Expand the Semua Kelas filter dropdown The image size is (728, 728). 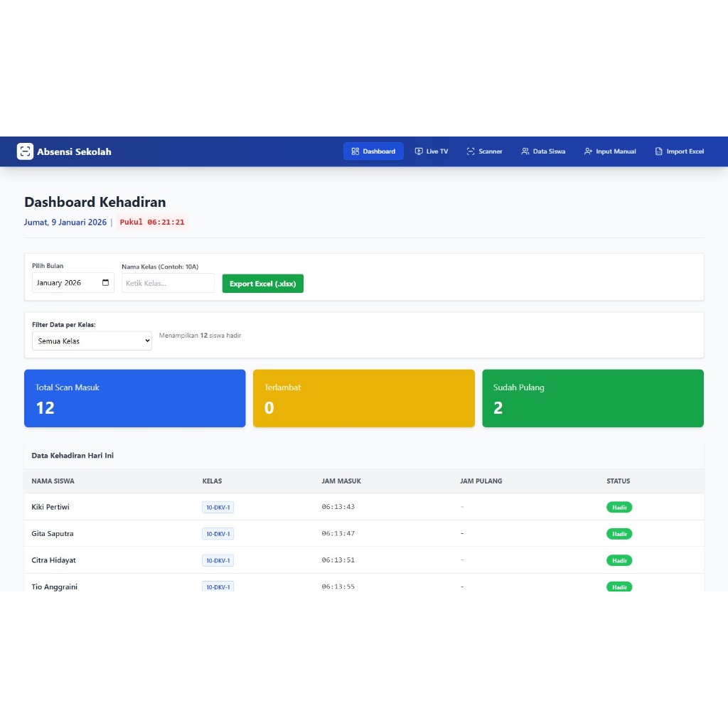click(92, 341)
